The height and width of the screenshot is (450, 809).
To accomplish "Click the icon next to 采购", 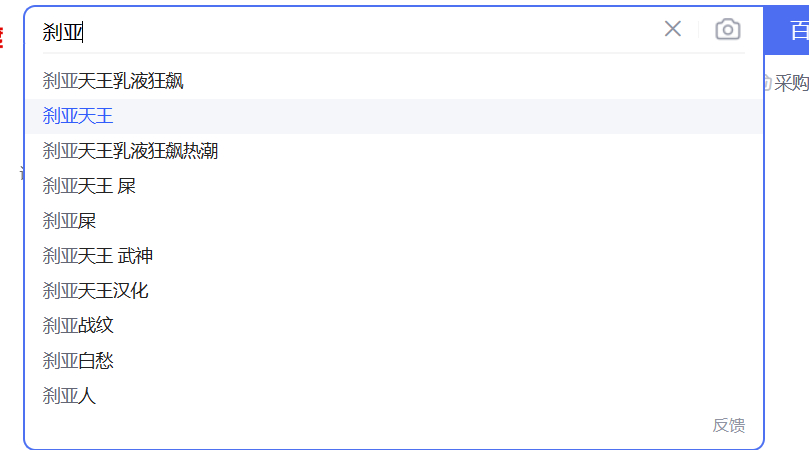I will 767,83.
